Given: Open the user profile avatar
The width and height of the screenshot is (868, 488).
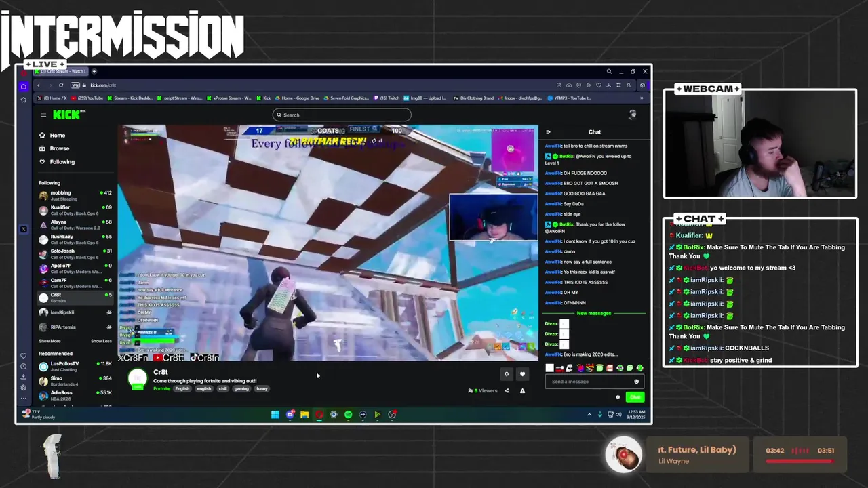Looking at the screenshot, I should (632, 115).
